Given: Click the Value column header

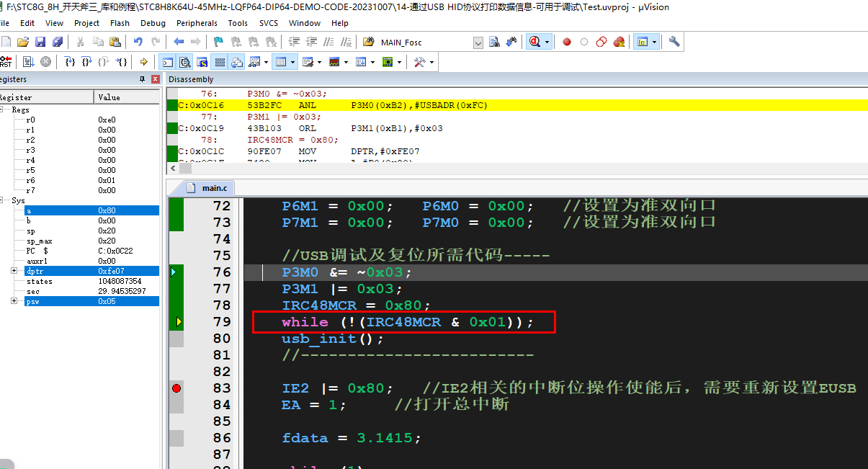Looking at the screenshot, I should [x=127, y=97].
